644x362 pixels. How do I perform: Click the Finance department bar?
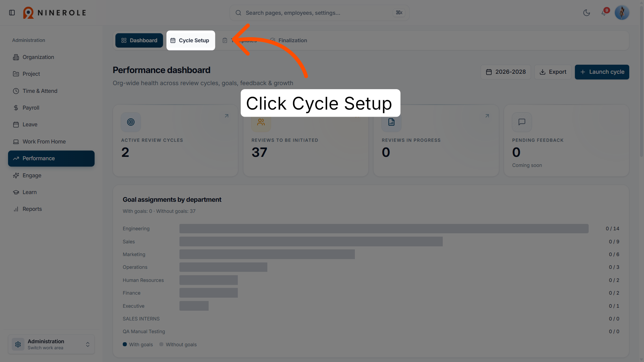point(209,293)
